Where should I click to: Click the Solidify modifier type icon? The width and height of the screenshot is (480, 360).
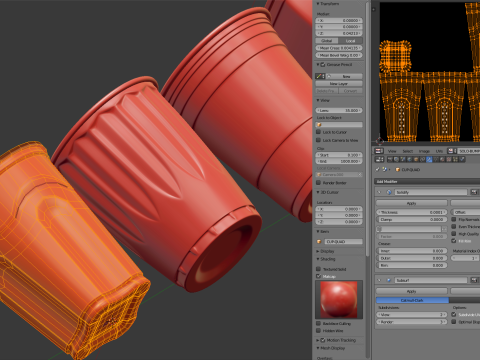389,192
